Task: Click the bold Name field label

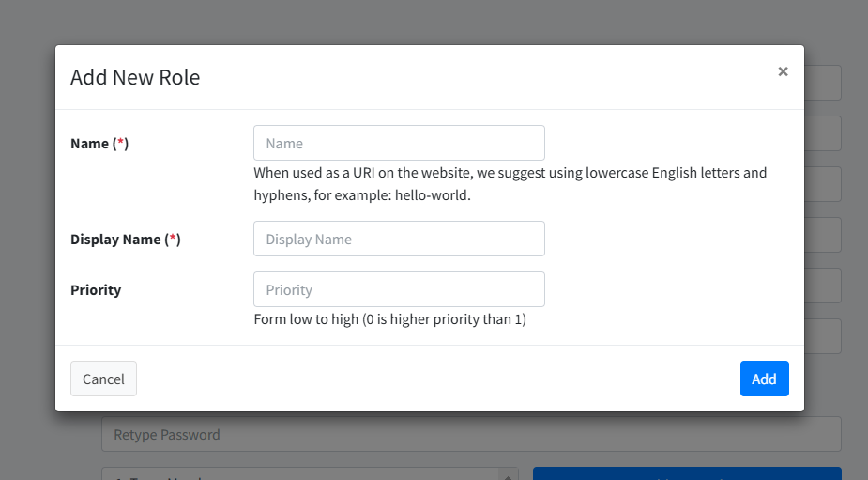Action: pyautogui.click(x=90, y=144)
